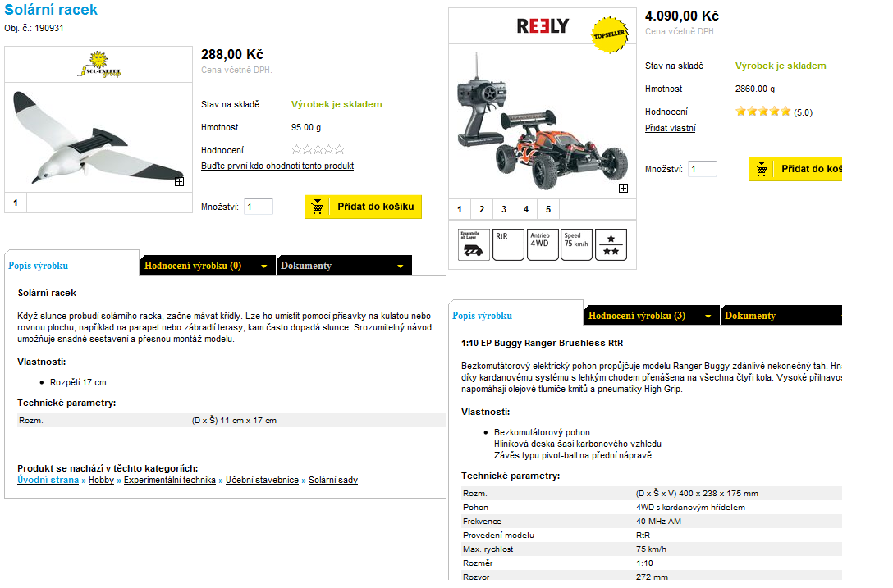Expand the Hodnocení výrobku (3) dropdown arrow
Screen dimensions: 893x588
click(x=708, y=317)
